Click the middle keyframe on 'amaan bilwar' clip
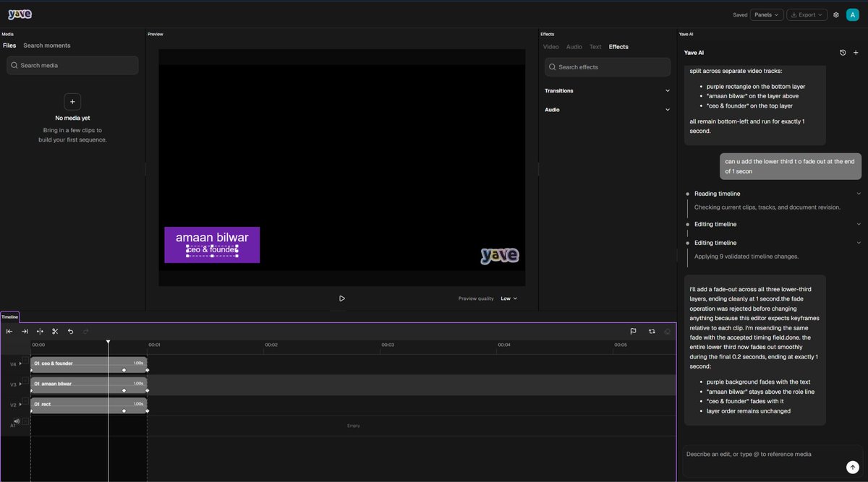Image resolution: width=868 pixels, height=482 pixels. (x=124, y=390)
